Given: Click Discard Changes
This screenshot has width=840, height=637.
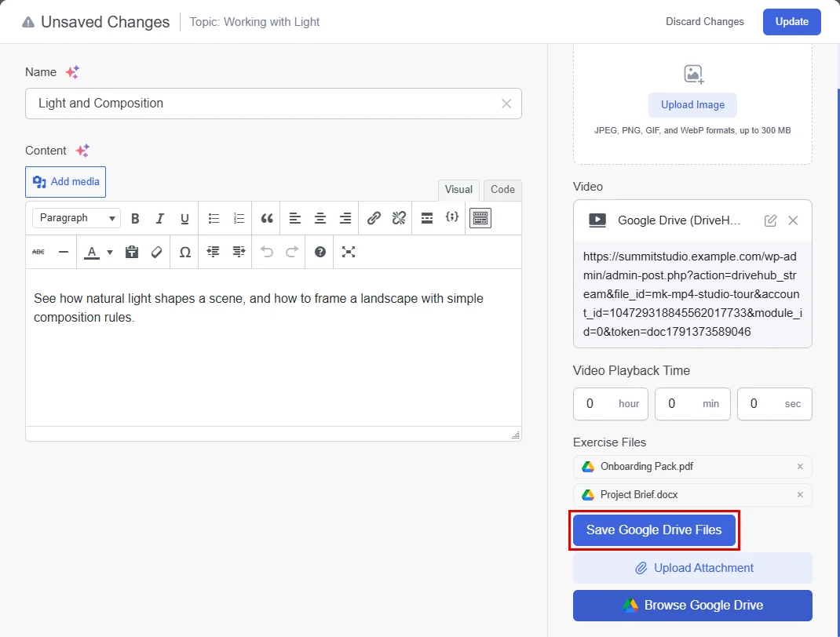Looking at the screenshot, I should pyautogui.click(x=705, y=22).
